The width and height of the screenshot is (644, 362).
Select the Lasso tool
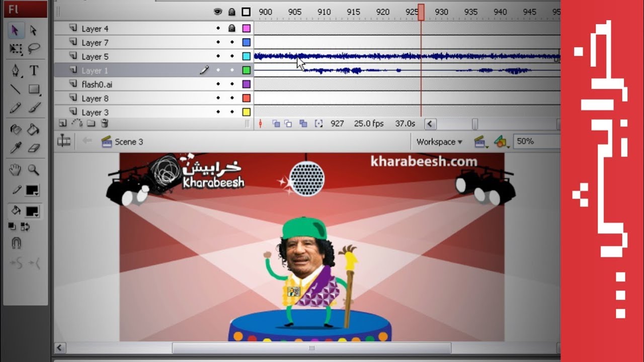(x=33, y=49)
